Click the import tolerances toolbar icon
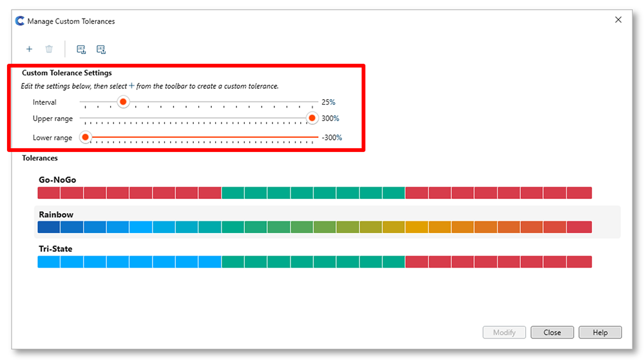The image size is (644, 363). [x=81, y=49]
